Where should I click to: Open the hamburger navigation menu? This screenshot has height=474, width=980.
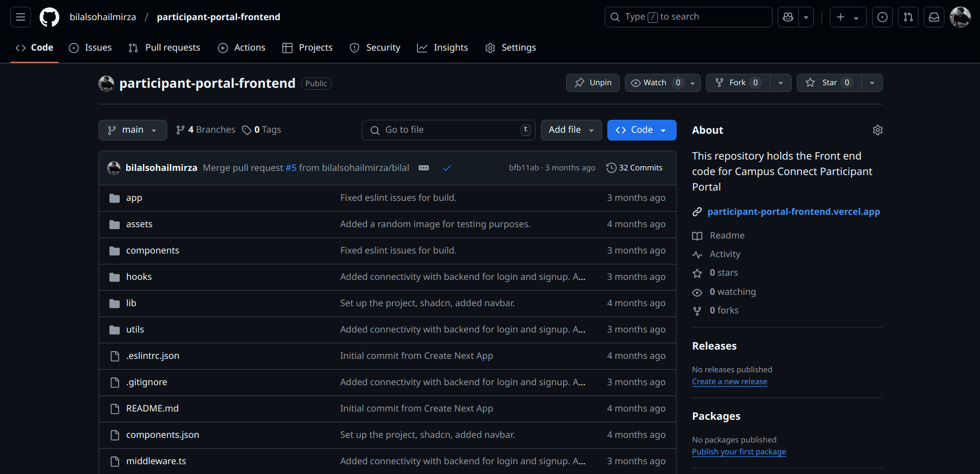coord(21,17)
